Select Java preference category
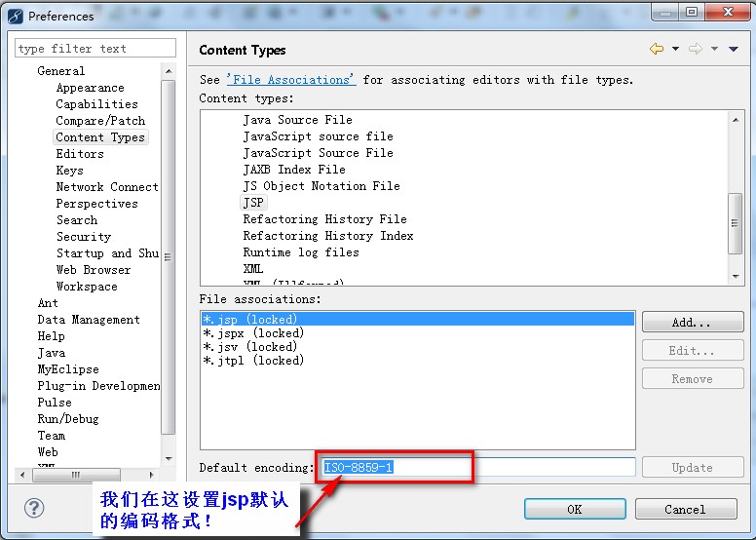756x540 pixels. (51, 353)
